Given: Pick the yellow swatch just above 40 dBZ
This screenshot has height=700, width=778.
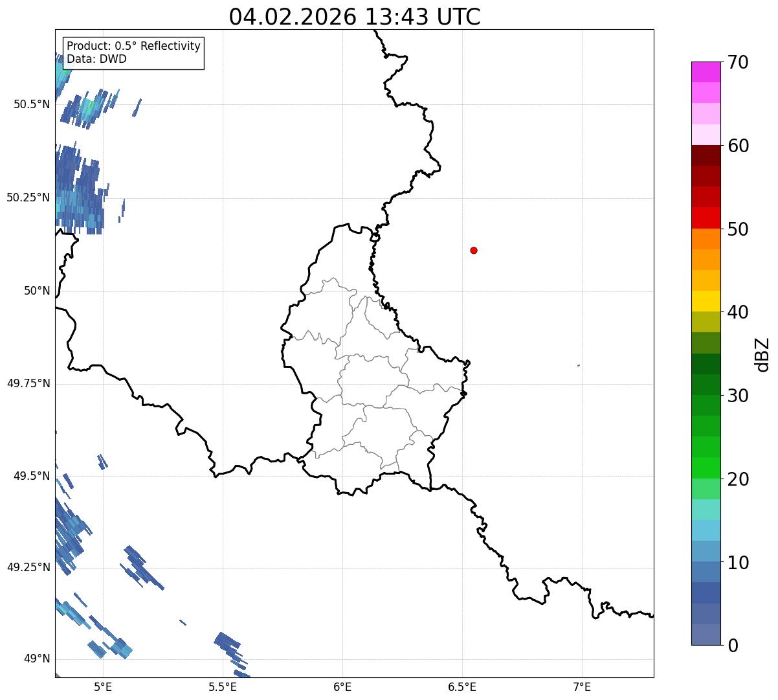Looking at the screenshot, I should 706,301.
